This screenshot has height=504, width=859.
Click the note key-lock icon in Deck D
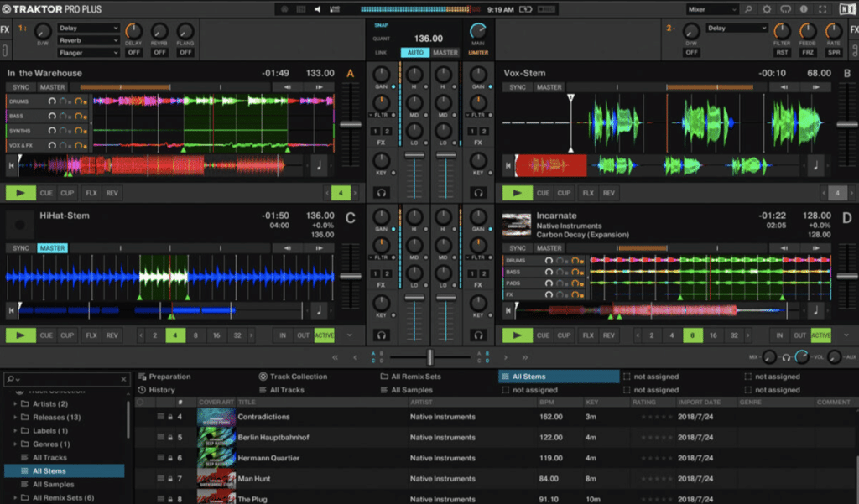click(815, 310)
